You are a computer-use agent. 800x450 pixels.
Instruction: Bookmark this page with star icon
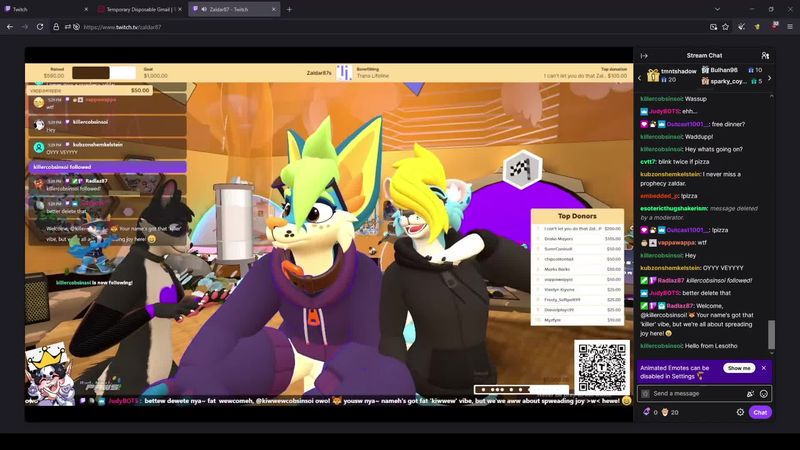tap(725, 27)
